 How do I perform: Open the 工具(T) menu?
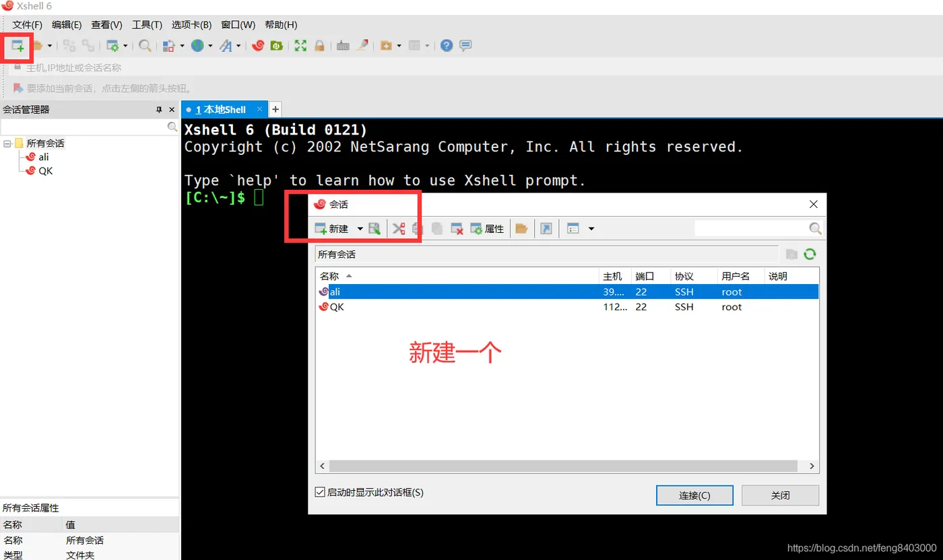147,25
